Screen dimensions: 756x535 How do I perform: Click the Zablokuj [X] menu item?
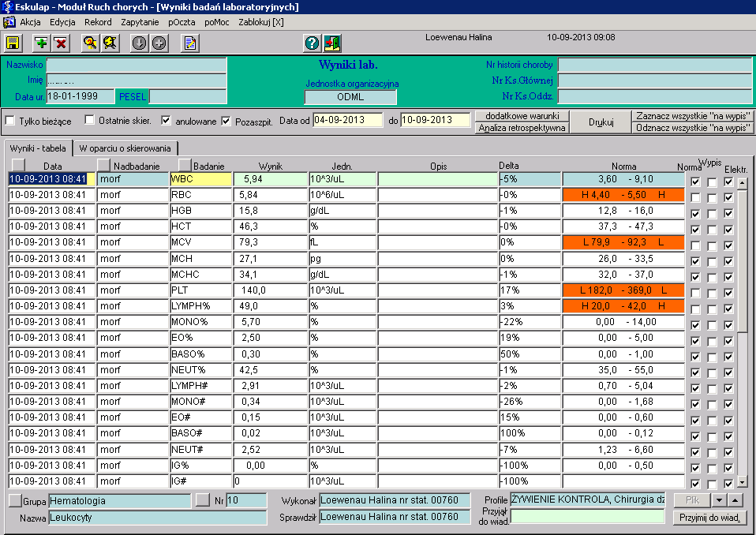(x=261, y=22)
